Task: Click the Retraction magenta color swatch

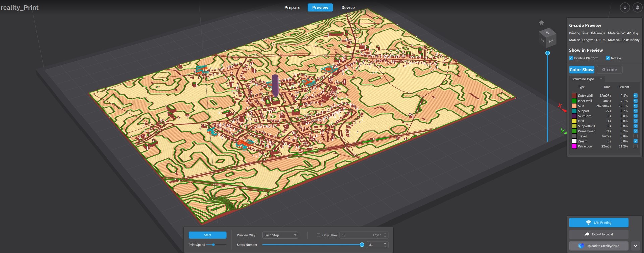Action: click(574, 146)
